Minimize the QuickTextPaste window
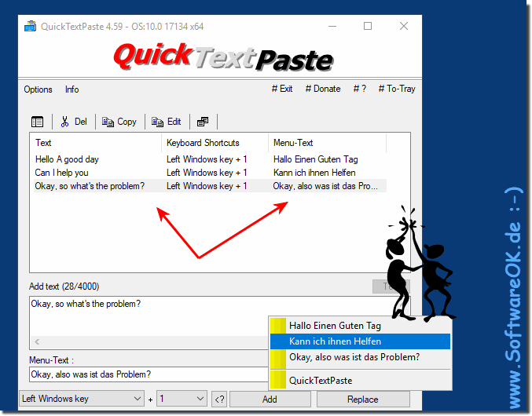532x416 pixels. 332,26
